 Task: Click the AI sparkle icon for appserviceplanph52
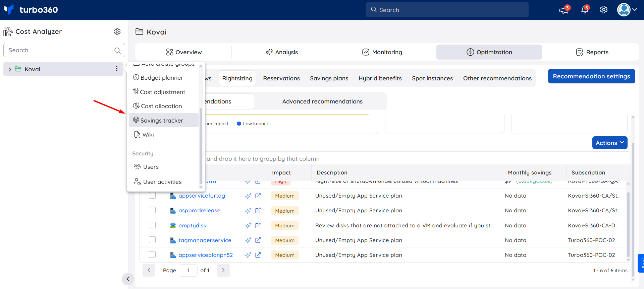coord(248,255)
